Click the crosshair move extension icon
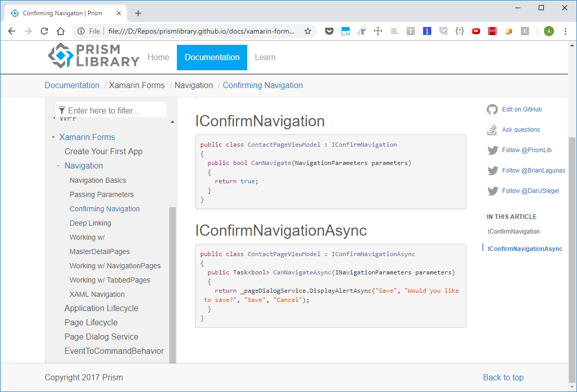Screen dimensions: 577x392 tap(378, 31)
